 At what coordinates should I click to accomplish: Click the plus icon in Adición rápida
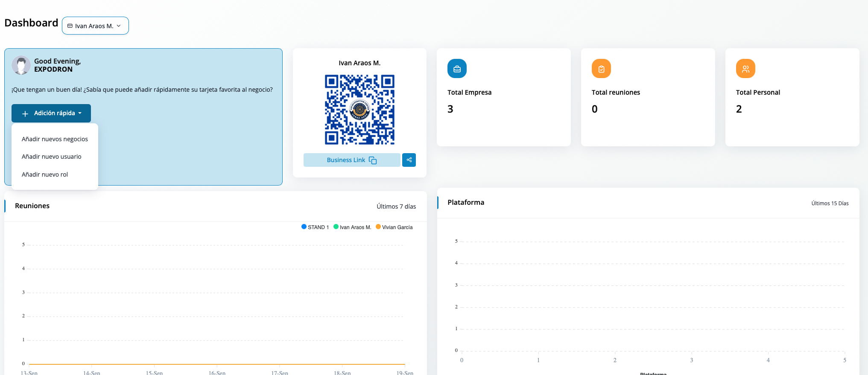click(x=25, y=113)
